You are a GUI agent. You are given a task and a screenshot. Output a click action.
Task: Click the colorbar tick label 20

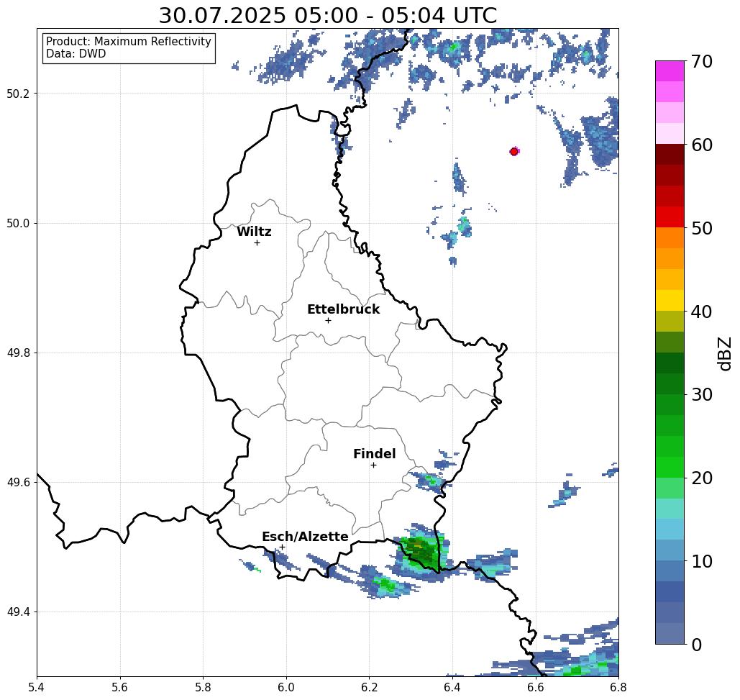[702, 478]
